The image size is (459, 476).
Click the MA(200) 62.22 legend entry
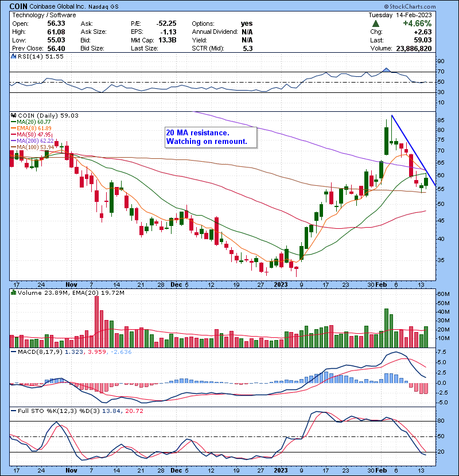point(33,141)
